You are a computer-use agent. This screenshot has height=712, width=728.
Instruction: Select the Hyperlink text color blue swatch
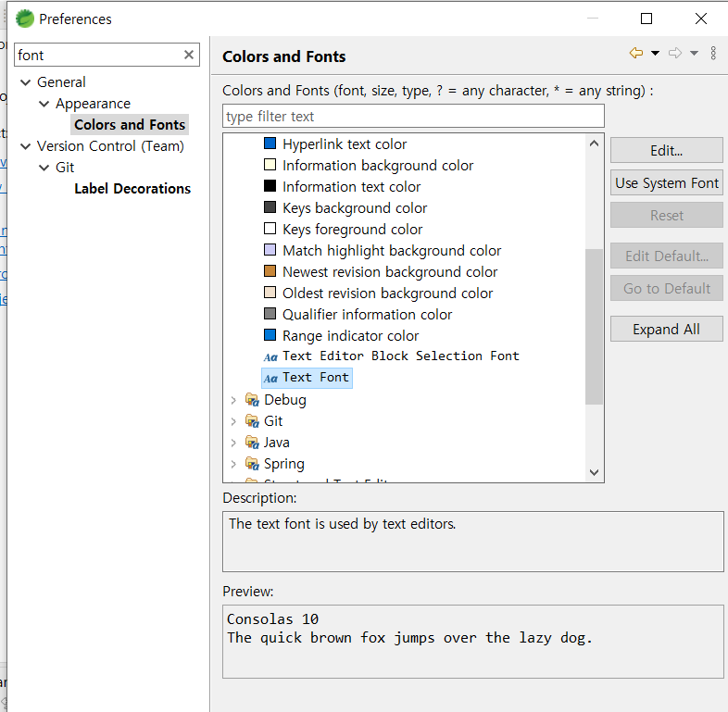(270, 143)
